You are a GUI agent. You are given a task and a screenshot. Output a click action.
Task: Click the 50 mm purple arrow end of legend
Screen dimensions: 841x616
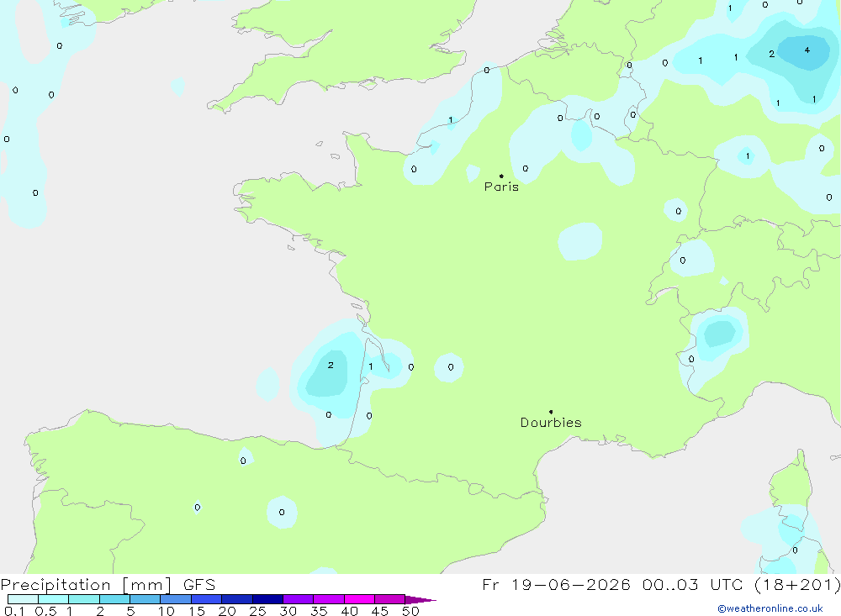coord(420,599)
